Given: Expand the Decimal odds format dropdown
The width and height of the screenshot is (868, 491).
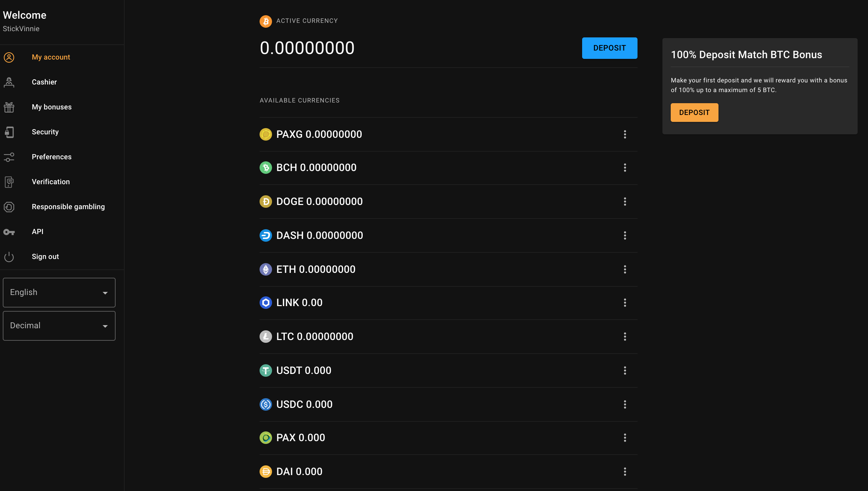Looking at the screenshot, I should [59, 326].
